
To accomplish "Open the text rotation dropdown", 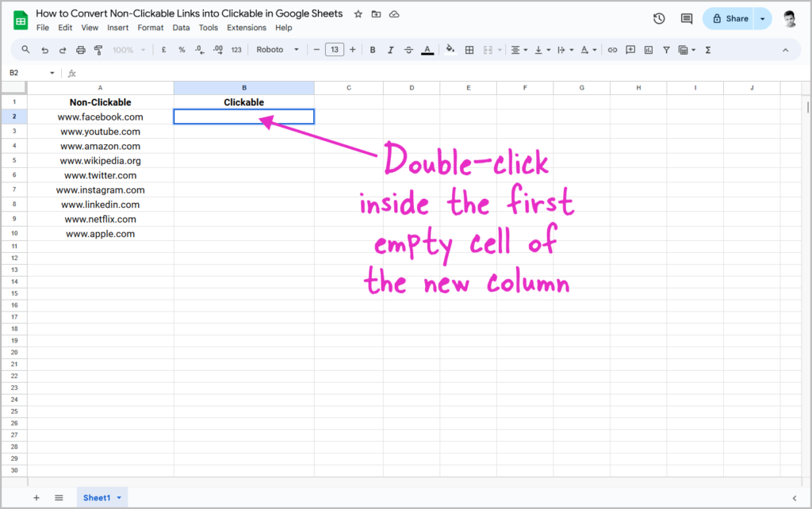I will 588,50.
